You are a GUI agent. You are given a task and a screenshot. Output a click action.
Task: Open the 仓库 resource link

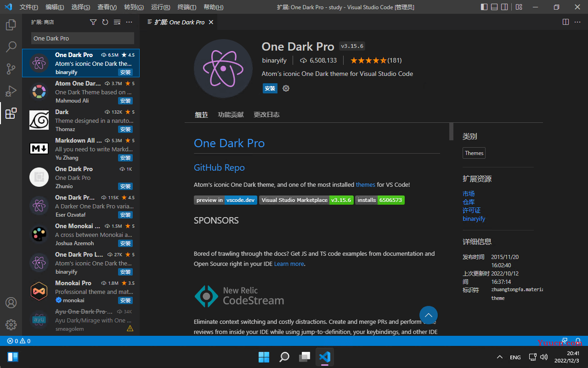tap(469, 202)
